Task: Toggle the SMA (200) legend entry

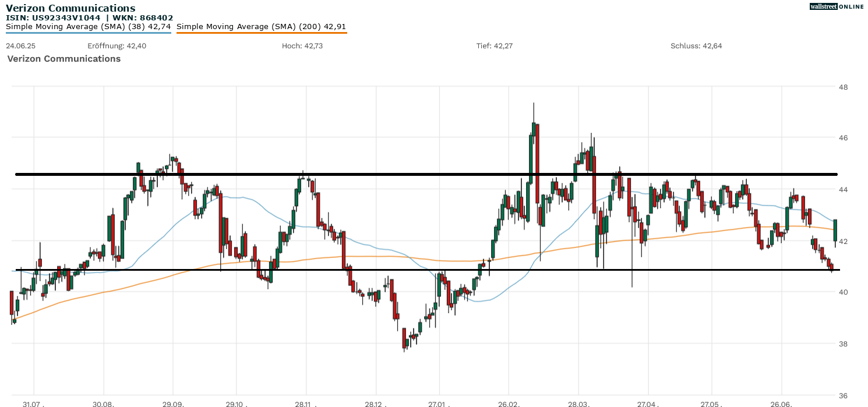Action: [262, 27]
